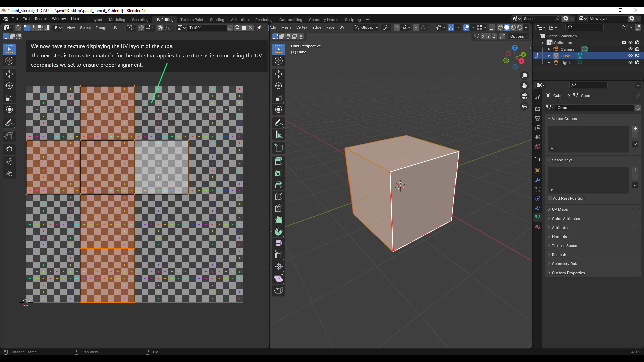Toggle X-ray mode in the 3D viewport
The image size is (644, 362).
coord(492,27)
